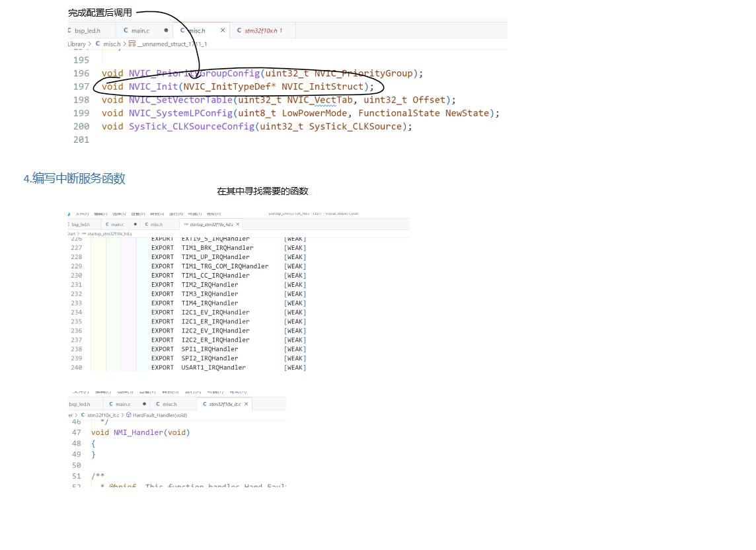Select stm32f10x_it.c tab in bottom editor
Image resolution: width=756 pixels, height=550 pixels.
225,405
